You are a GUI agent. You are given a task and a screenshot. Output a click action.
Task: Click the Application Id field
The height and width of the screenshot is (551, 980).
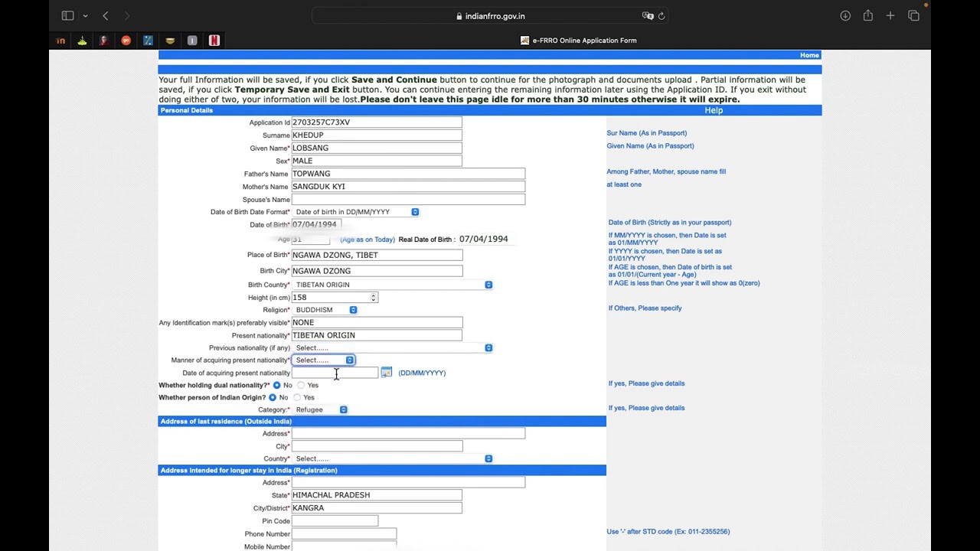pos(377,122)
